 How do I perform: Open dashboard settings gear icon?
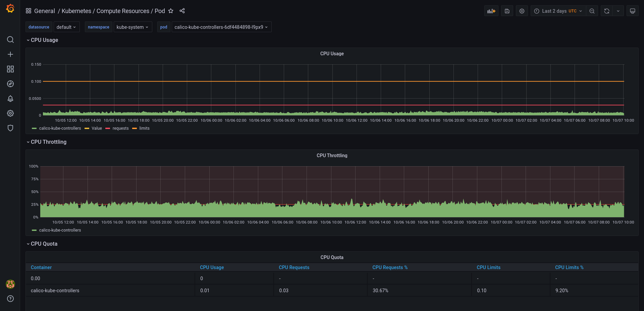(522, 11)
